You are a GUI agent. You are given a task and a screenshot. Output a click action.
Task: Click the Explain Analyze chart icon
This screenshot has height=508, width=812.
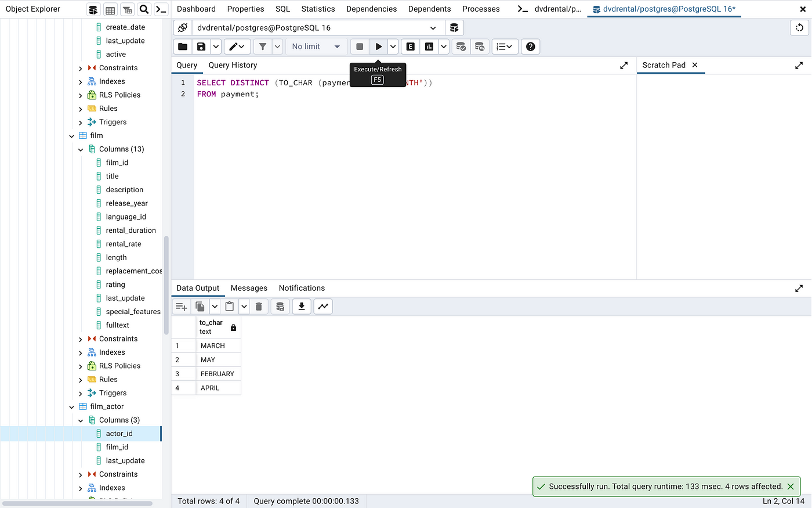[x=429, y=46]
